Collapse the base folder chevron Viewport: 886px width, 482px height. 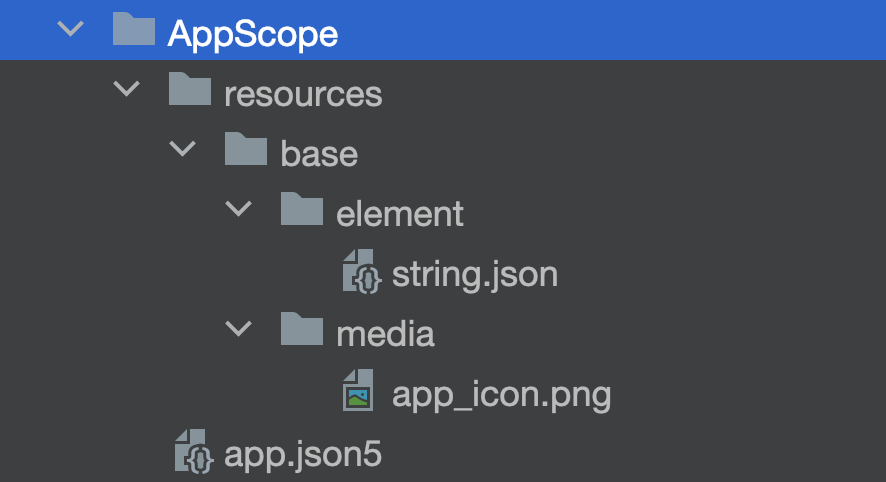[x=183, y=149]
